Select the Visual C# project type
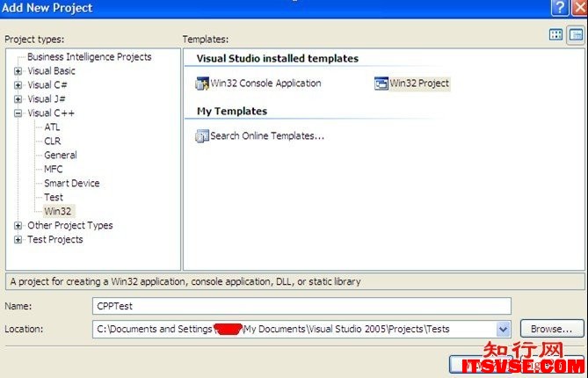Viewport: 588px width, 378px height. [47, 85]
